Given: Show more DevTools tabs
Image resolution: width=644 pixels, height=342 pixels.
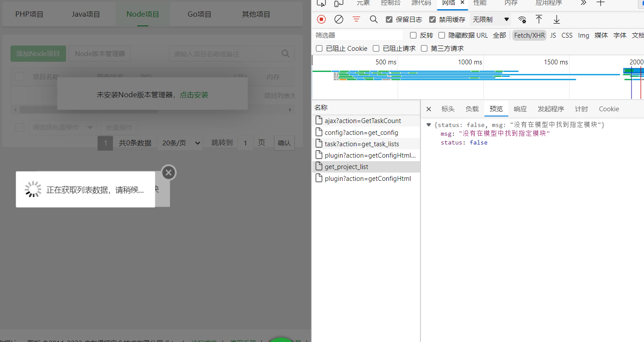Looking at the screenshot, I should pos(583,3).
